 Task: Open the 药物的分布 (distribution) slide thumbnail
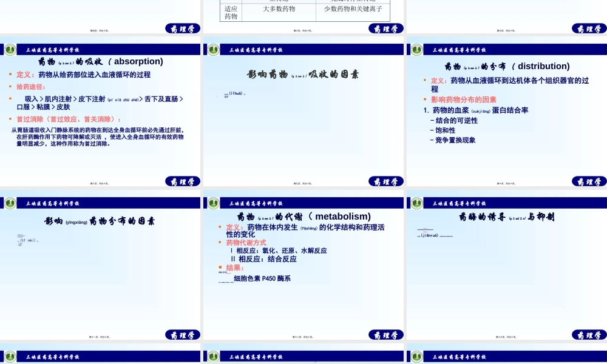click(x=507, y=112)
